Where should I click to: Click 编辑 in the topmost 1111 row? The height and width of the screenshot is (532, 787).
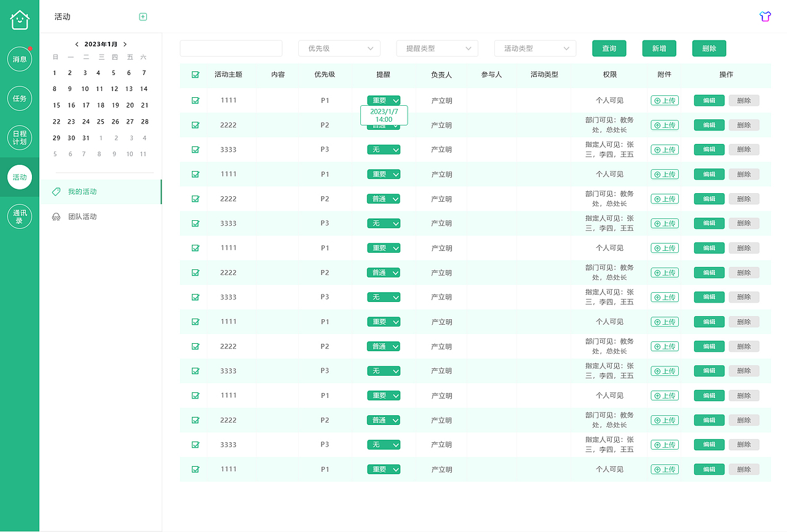coord(710,100)
